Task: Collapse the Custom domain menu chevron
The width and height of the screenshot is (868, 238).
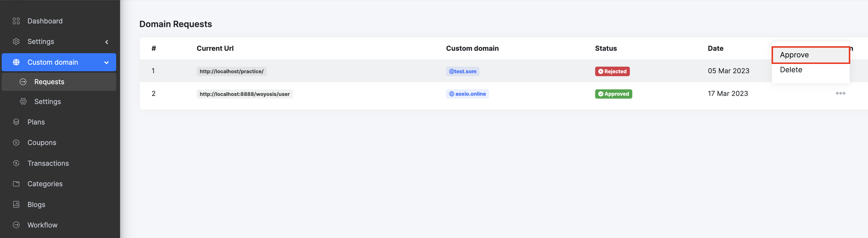Action: coord(106,63)
